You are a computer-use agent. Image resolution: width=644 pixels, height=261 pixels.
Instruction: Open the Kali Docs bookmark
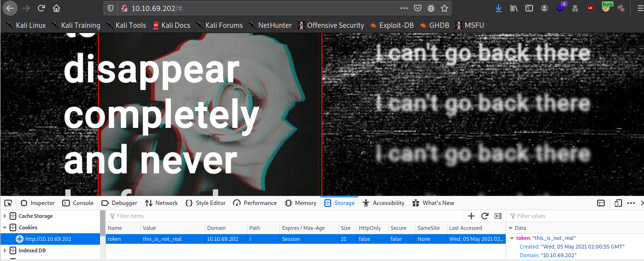(171, 25)
